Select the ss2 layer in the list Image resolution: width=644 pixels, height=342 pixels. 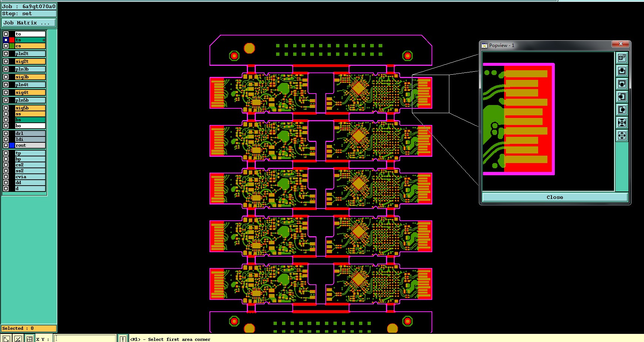pyautogui.click(x=30, y=171)
